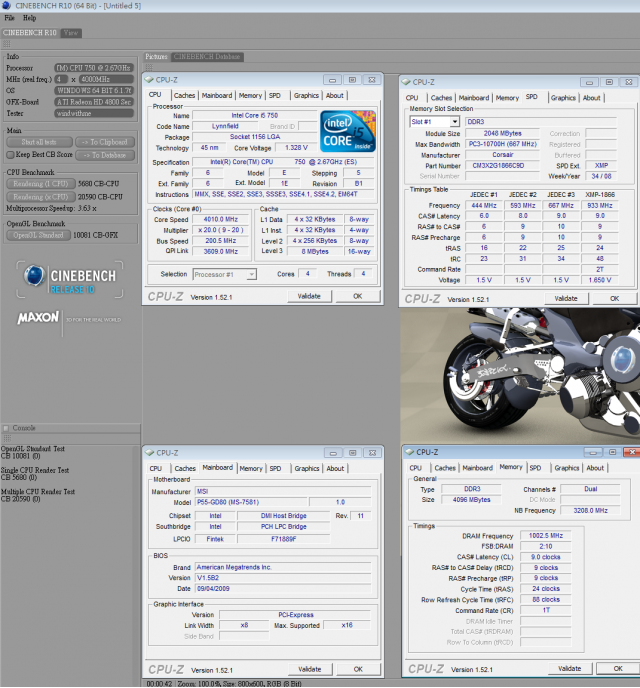Click the QPI Link 3609.0 MHz value
Viewport: 640px width, 688px height.
pos(221,251)
